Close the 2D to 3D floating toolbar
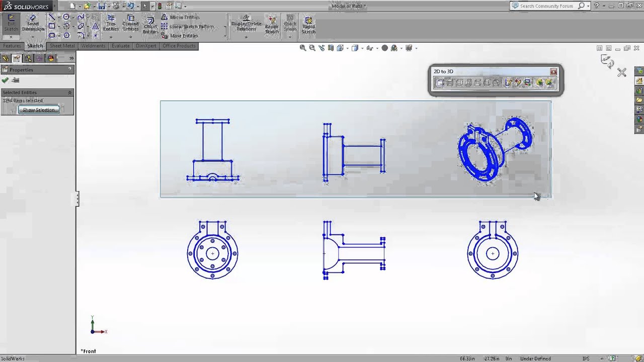The image size is (644, 362). point(553,71)
